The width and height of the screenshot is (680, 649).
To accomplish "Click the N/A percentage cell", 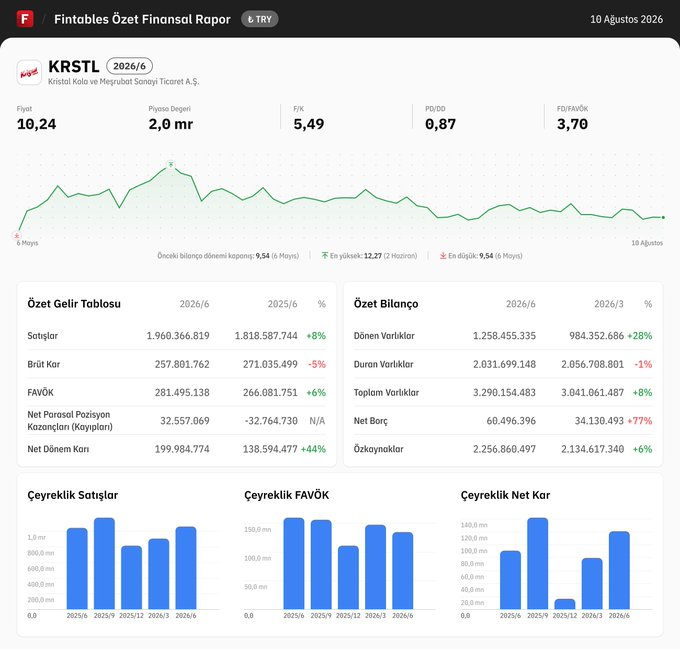I will coord(317,421).
